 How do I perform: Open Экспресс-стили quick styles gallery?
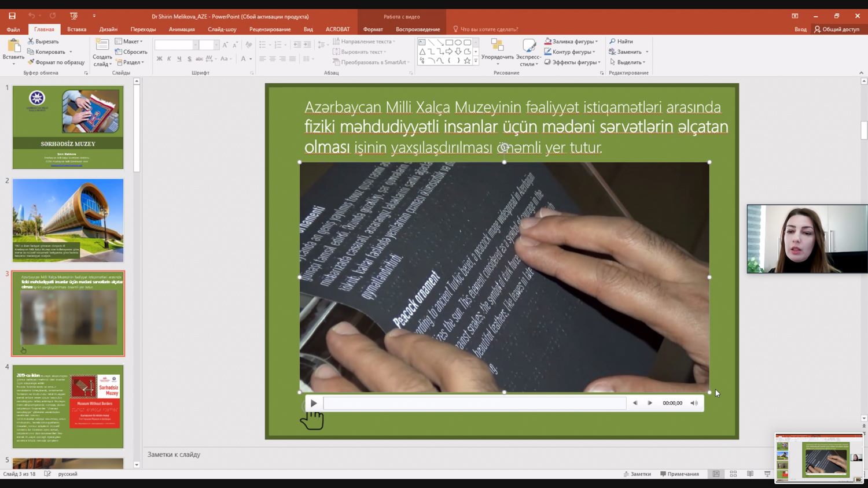[528, 52]
